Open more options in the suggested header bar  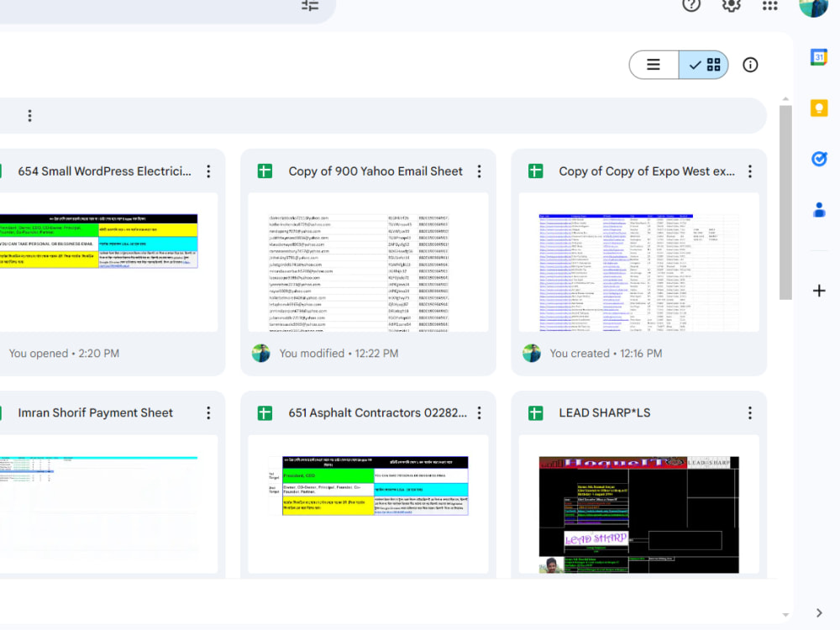(29, 116)
